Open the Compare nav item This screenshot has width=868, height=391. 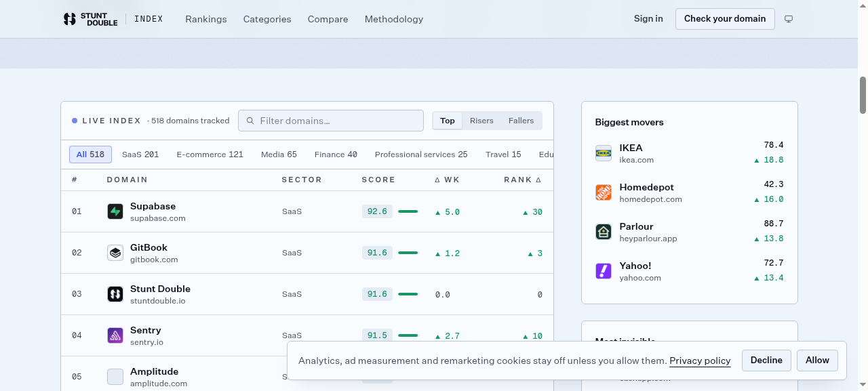[328, 19]
